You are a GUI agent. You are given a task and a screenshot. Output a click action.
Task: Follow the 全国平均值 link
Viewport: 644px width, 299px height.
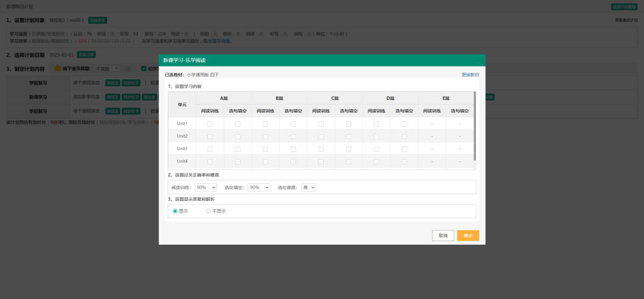(x=219, y=41)
